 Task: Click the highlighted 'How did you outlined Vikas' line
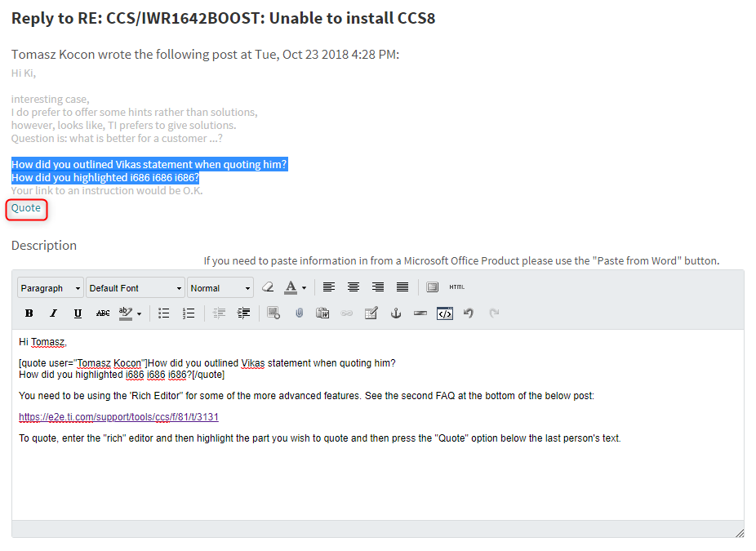coord(149,164)
